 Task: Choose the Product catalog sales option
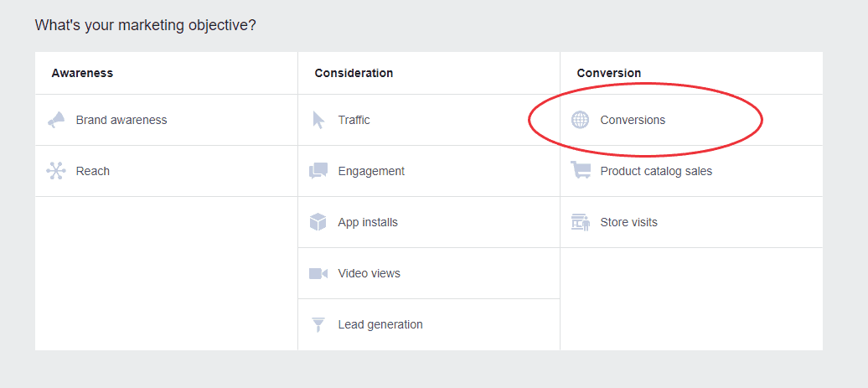click(x=656, y=172)
